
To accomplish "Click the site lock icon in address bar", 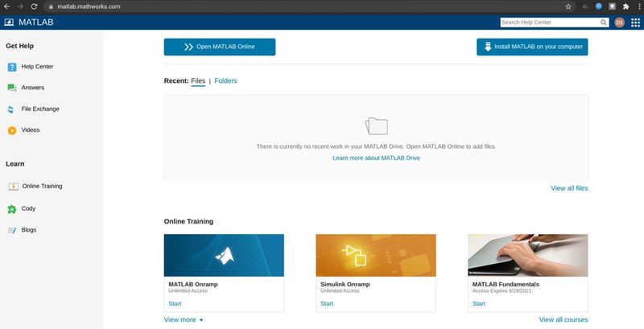I will click(x=51, y=6).
